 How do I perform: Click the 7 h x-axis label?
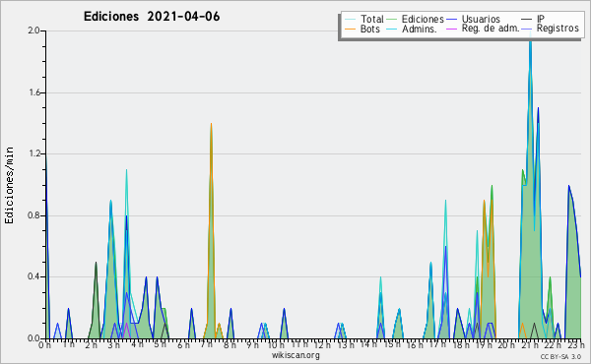pyautogui.click(x=206, y=344)
